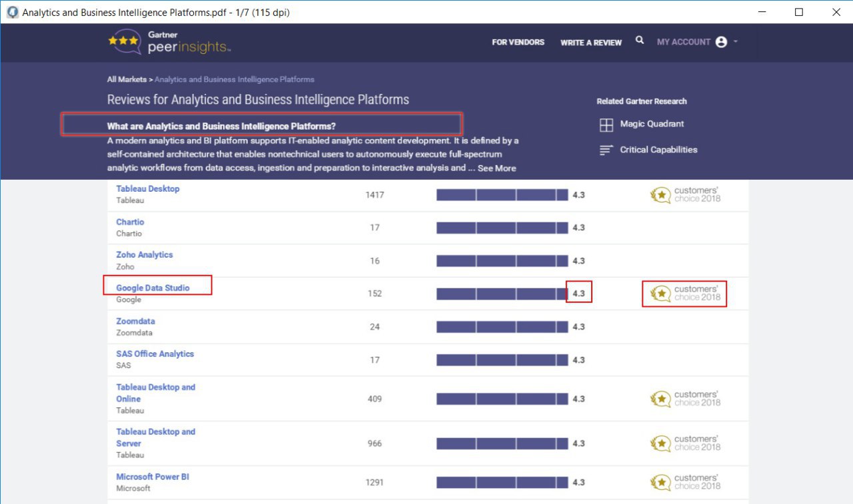Open the For Vendors menu item
The width and height of the screenshot is (853, 504).
point(518,42)
